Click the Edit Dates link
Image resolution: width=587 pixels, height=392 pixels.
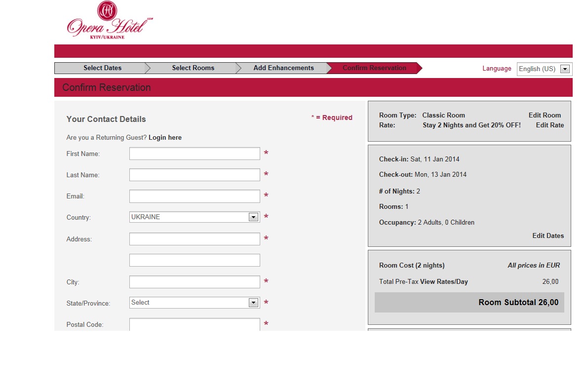(x=548, y=235)
